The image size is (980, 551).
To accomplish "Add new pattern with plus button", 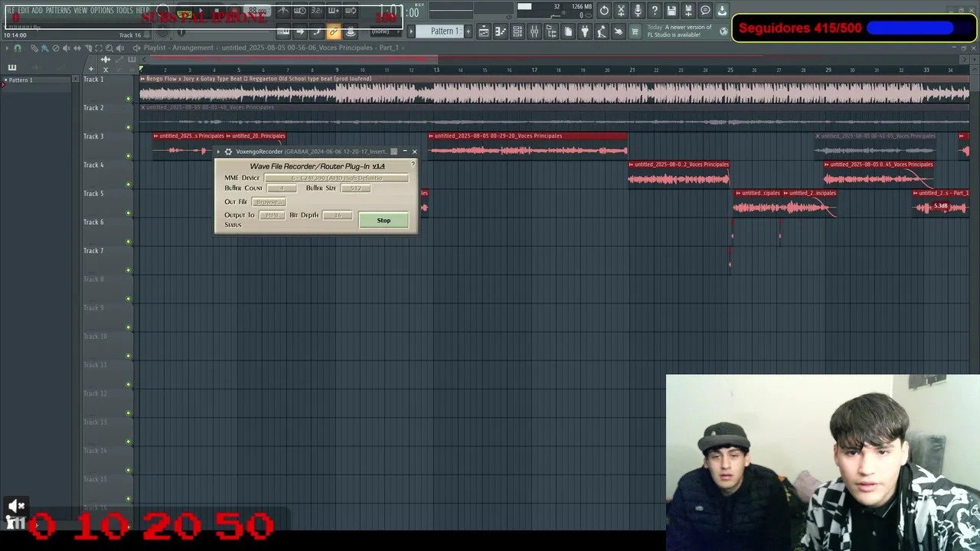I will (468, 31).
